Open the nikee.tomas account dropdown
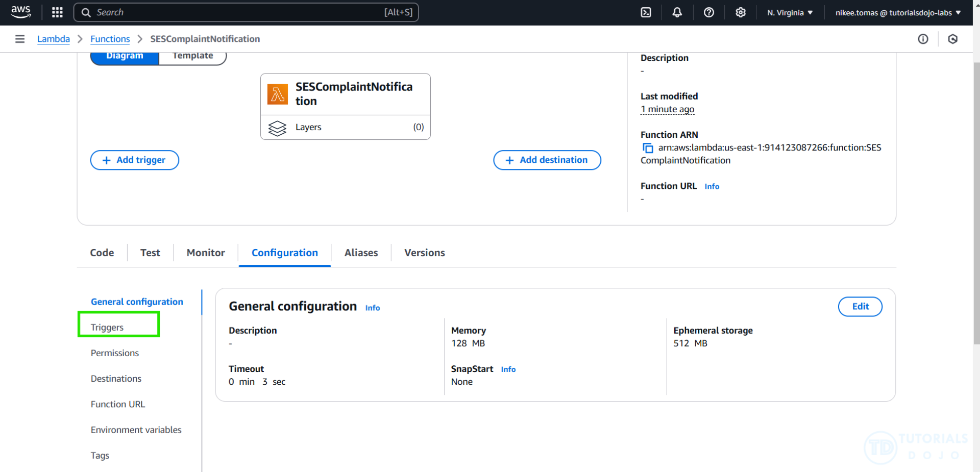Screen dimensions: 980x472 (x=898, y=12)
